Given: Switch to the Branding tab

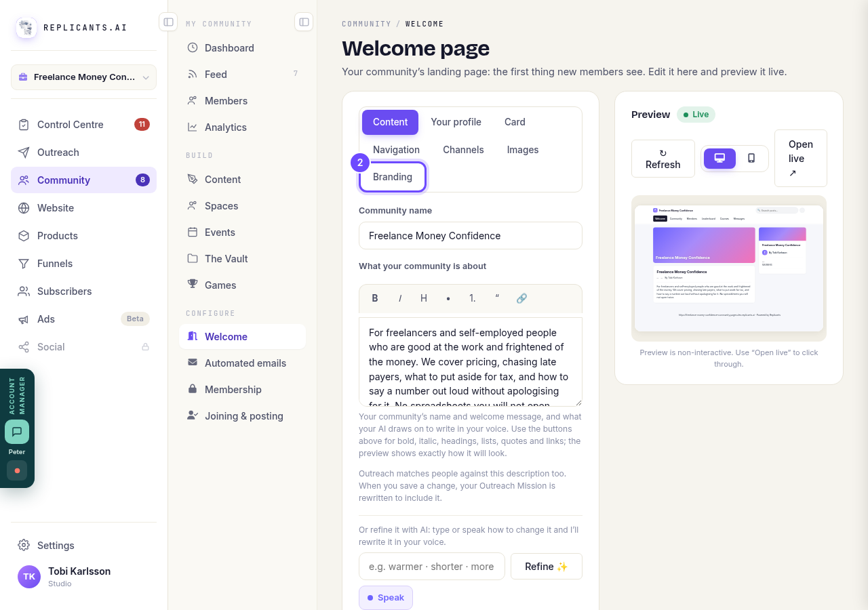Looking at the screenshot, I should (x=393, y=177).
